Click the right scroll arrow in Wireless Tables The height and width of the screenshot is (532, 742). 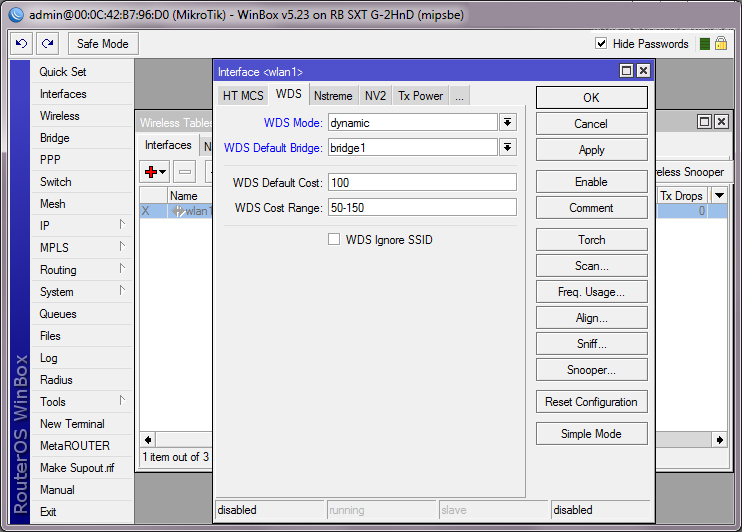pos(719,440)
